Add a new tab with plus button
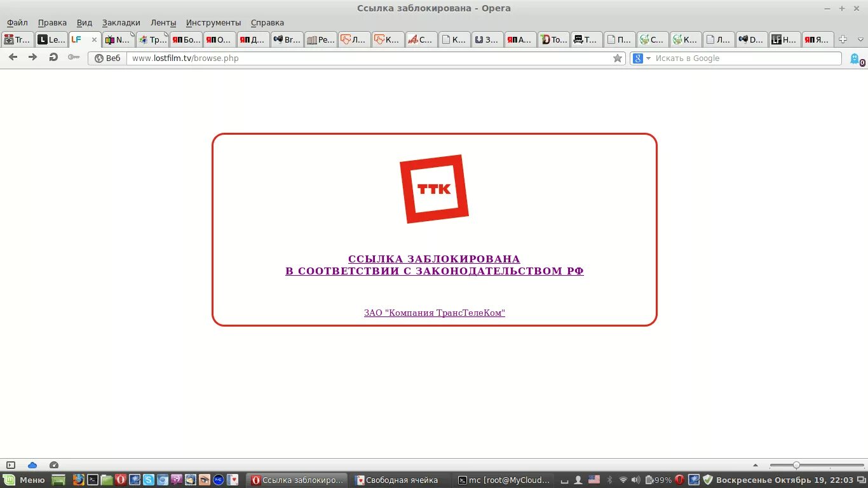 [x=843, y=39]
